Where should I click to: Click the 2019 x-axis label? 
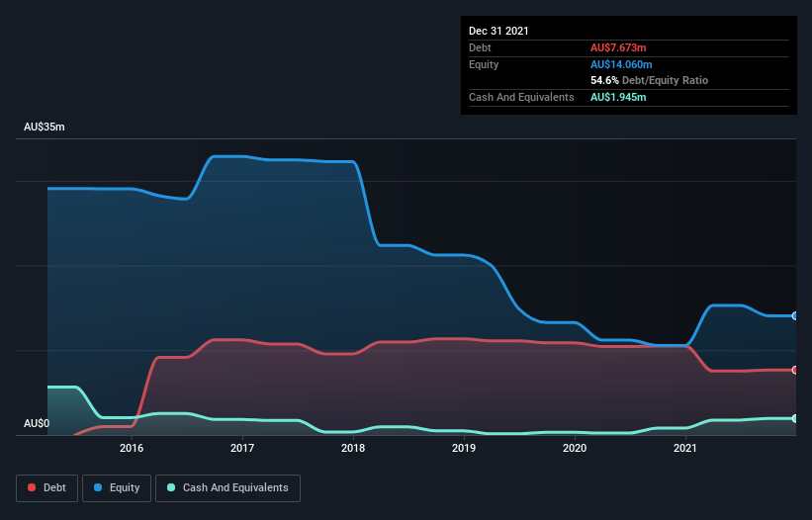464,448
